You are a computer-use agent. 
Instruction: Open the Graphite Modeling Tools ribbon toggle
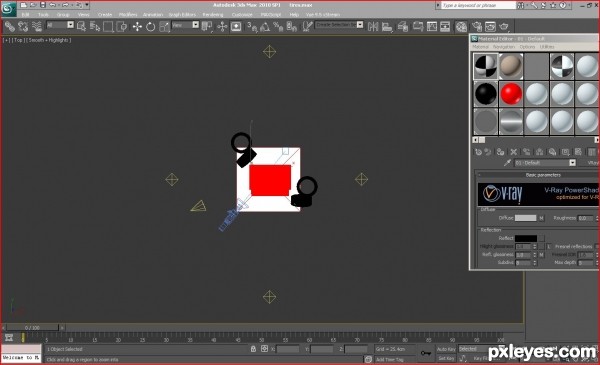(417, 26)
